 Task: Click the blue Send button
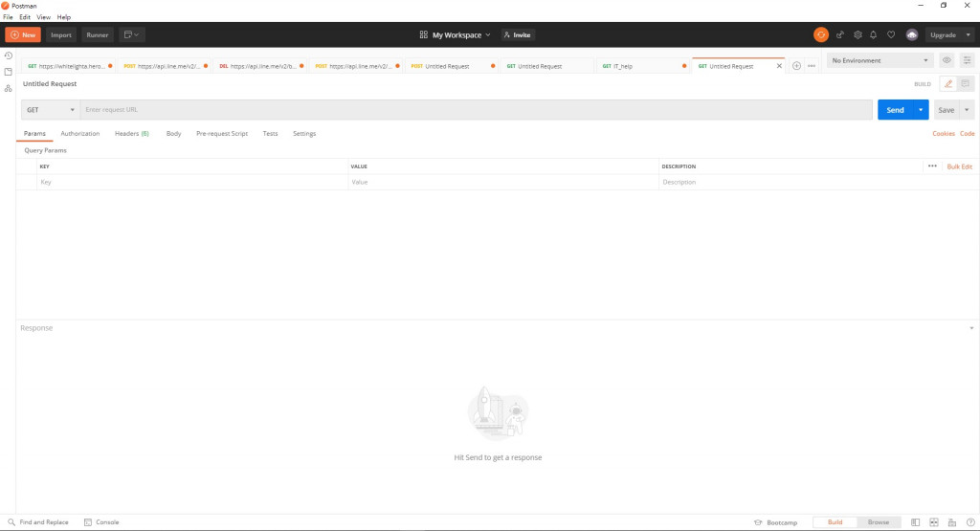(x=895, y=110)
